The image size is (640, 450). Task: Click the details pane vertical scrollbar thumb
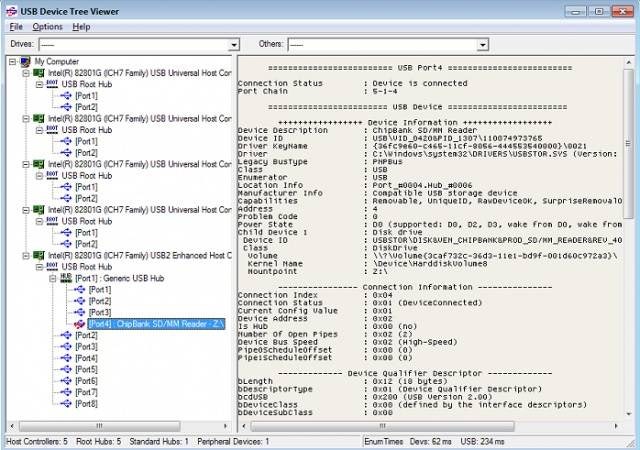pos(629,144)
